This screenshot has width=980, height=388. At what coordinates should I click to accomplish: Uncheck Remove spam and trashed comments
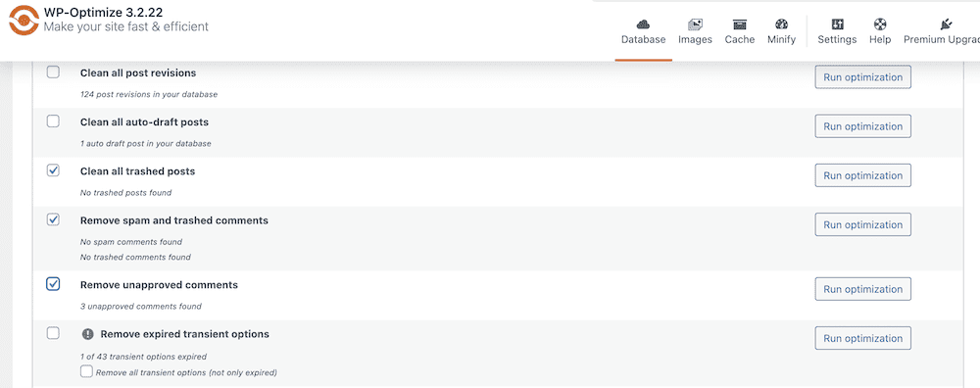(x=53, y=219)
